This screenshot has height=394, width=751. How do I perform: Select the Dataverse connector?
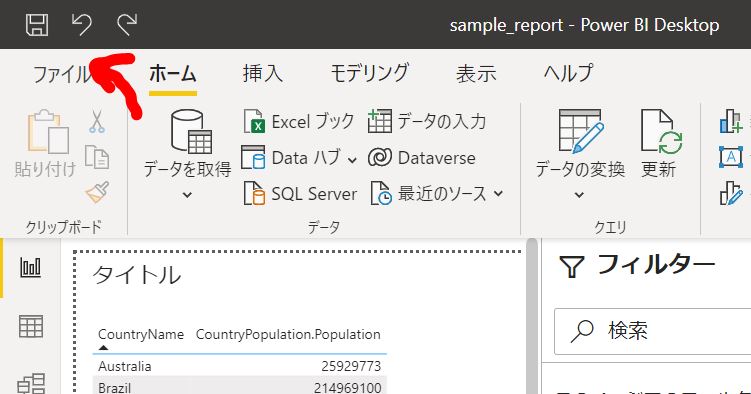pyautogui.click(x=422, y=158)
